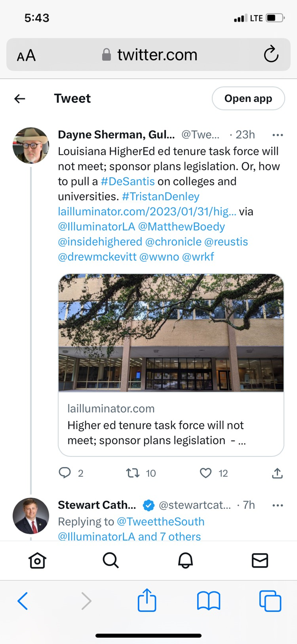The height and width of the screenshot is (644, 297).
Task: Tap the reply icon under Dayne Sherman's tweet
Action: (x=65, y=473)
